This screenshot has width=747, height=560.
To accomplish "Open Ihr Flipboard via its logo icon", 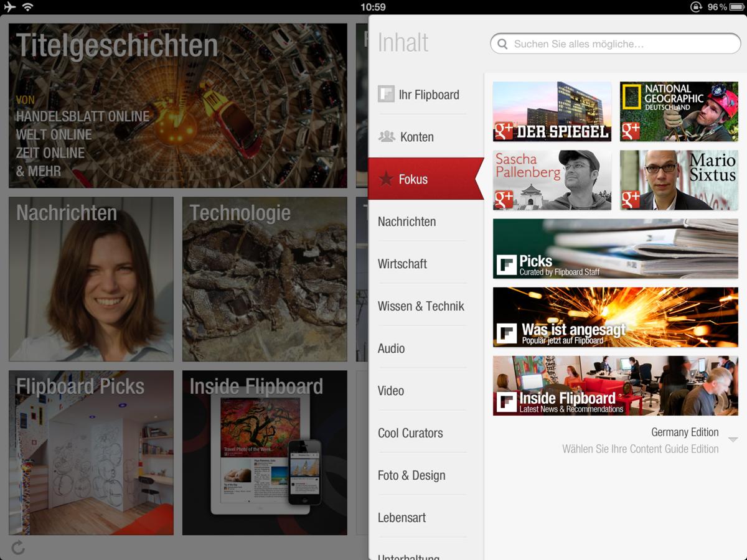I will (386, 95).
